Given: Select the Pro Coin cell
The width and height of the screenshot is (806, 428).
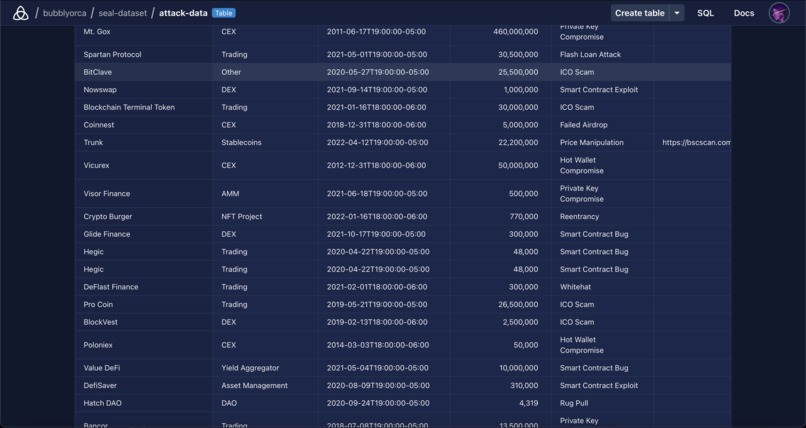Looking at the screenshot, I should click(144, 304).
